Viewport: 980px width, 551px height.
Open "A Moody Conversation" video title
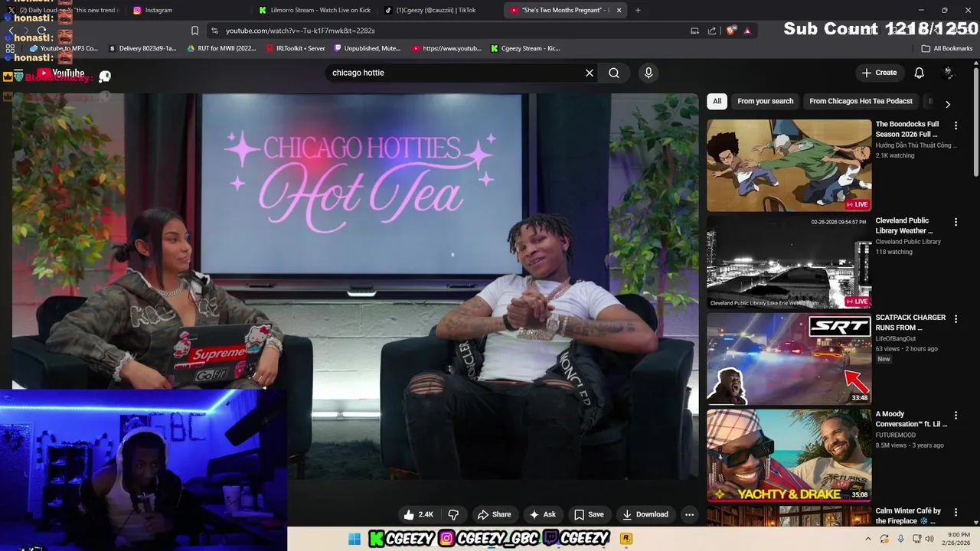[x=911, y=419]
